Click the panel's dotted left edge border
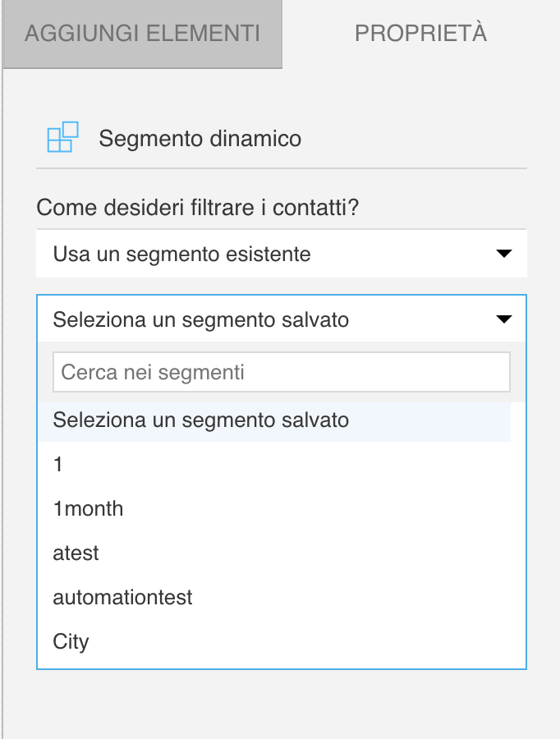This screenshot has width=560, height=739. pos(2,401)
